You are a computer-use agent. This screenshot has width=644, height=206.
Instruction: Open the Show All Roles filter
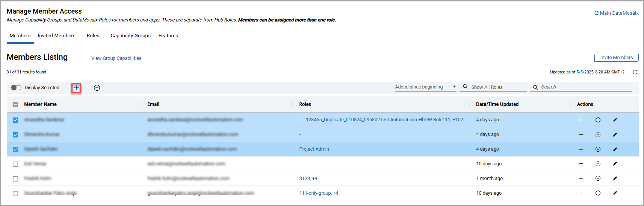click(x=493, y=87)
